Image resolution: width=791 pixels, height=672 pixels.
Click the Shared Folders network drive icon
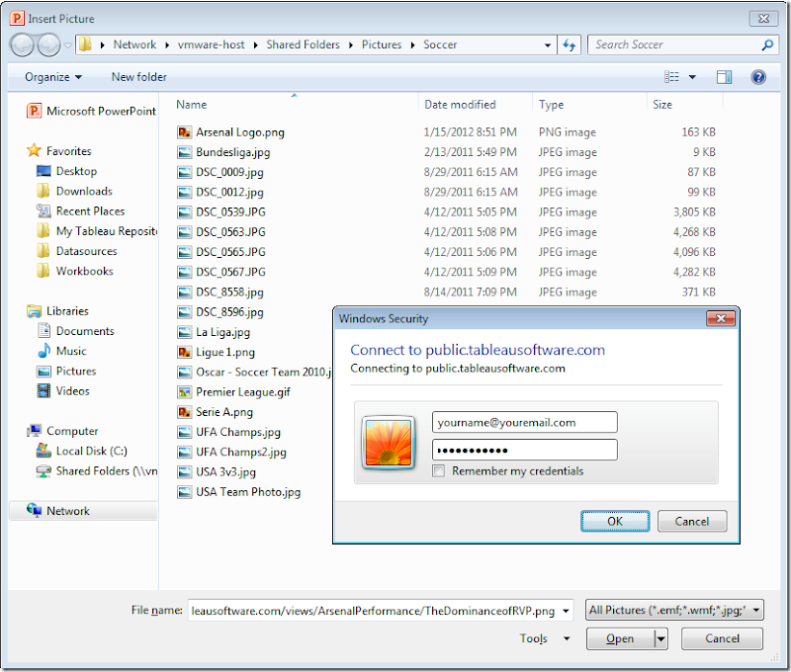pos(44,470)
